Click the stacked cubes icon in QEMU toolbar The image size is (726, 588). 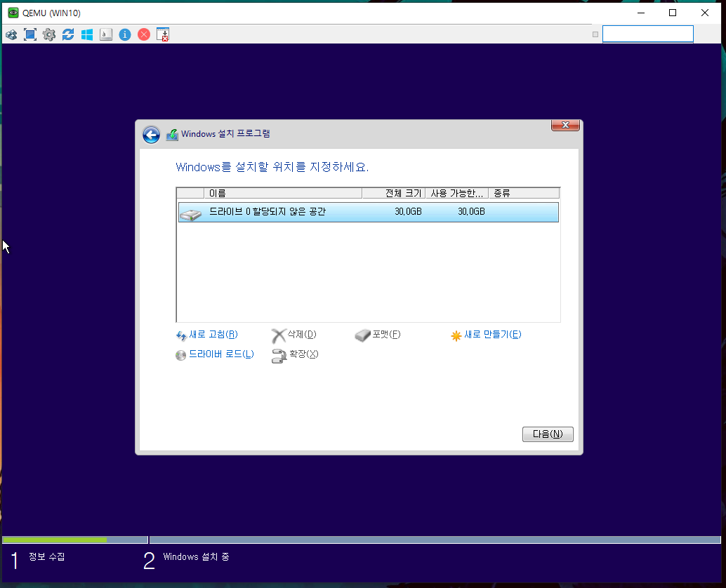point(11,34)
